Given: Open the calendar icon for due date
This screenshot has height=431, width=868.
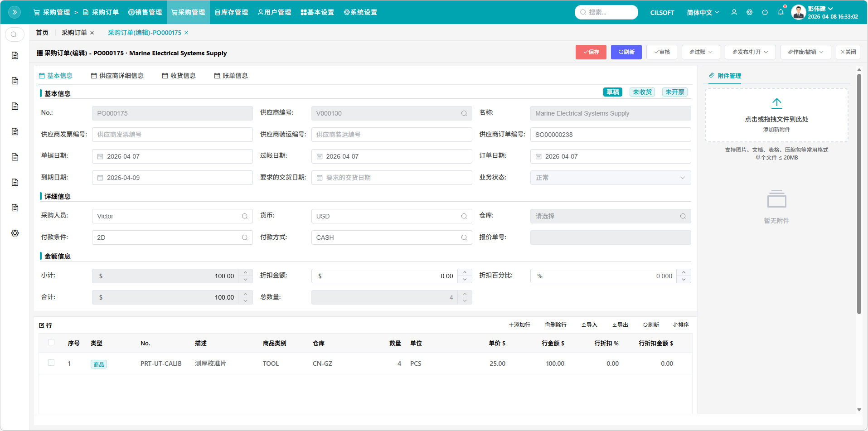Looking at the screenshot, I should coord(100,178).
